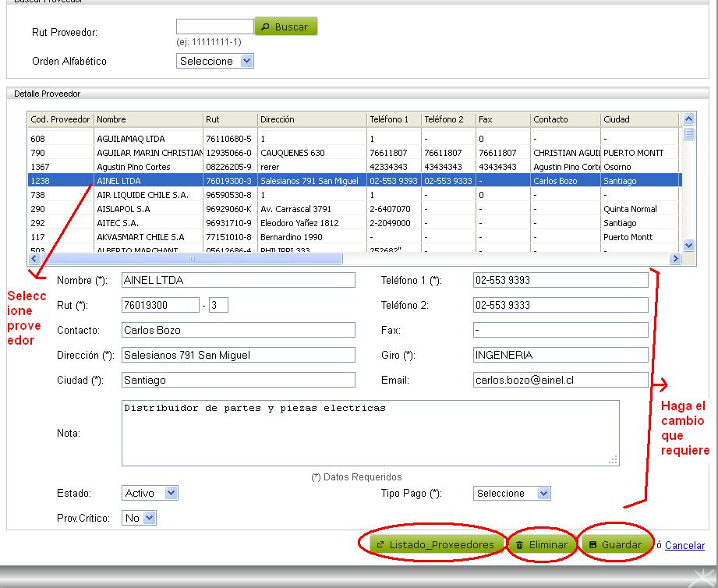Select the AISLAPOL S.A row
718x588 pixels.
[x=355, y=209]
